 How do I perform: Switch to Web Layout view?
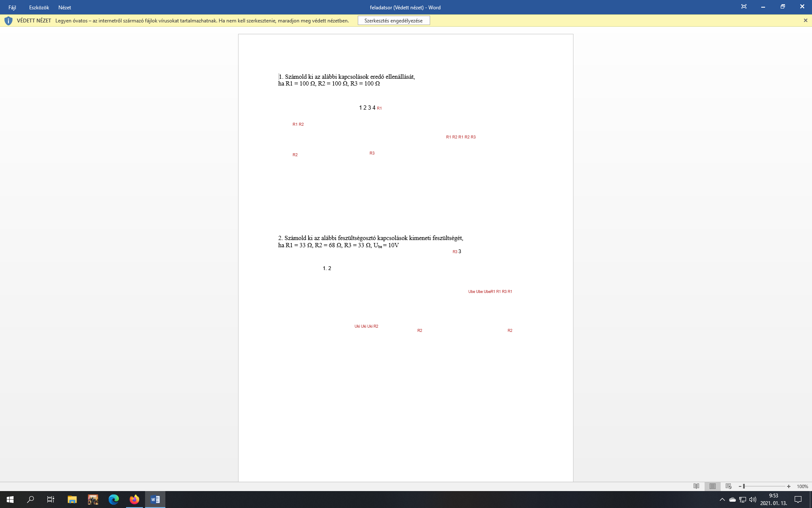coord(728,486)
